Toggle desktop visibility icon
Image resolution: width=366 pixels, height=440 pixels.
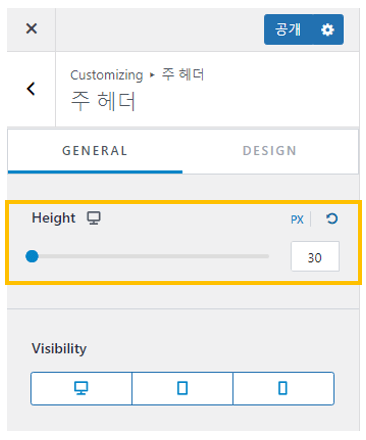81,389
